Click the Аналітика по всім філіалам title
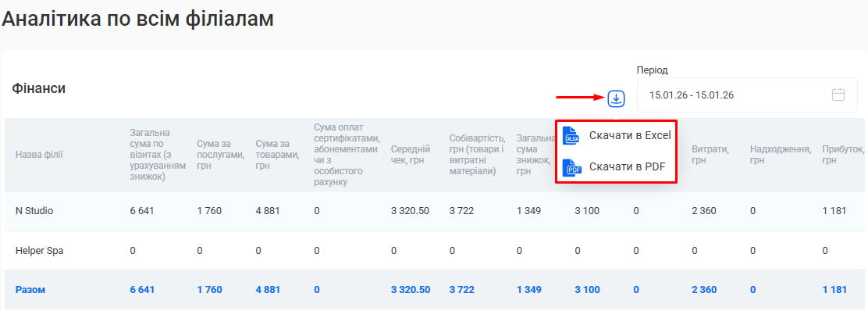 (137, 20)
